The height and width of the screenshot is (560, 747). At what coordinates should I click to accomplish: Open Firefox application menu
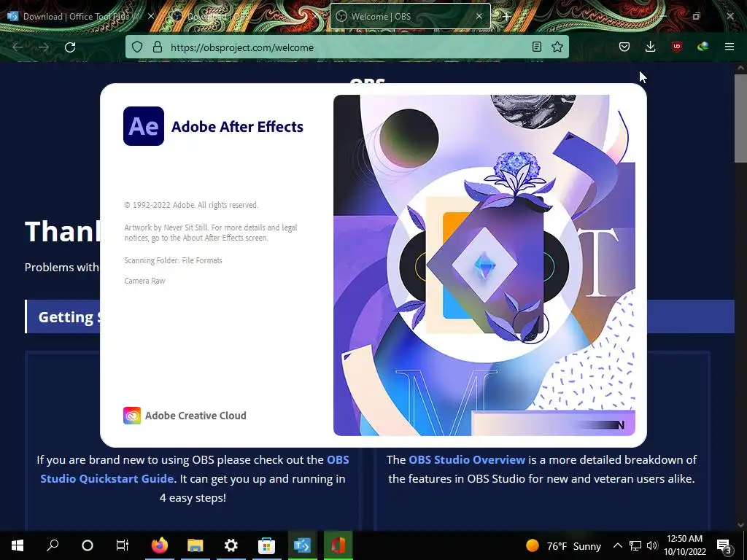coord(729,47)
